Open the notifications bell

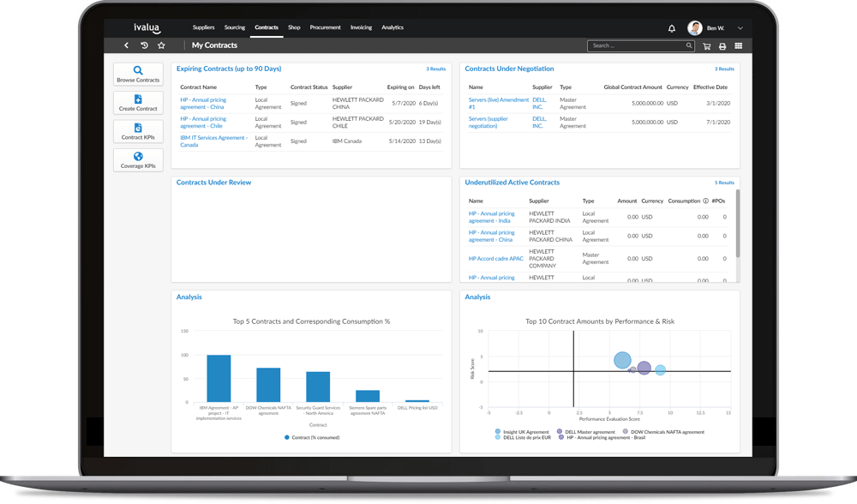672,28
